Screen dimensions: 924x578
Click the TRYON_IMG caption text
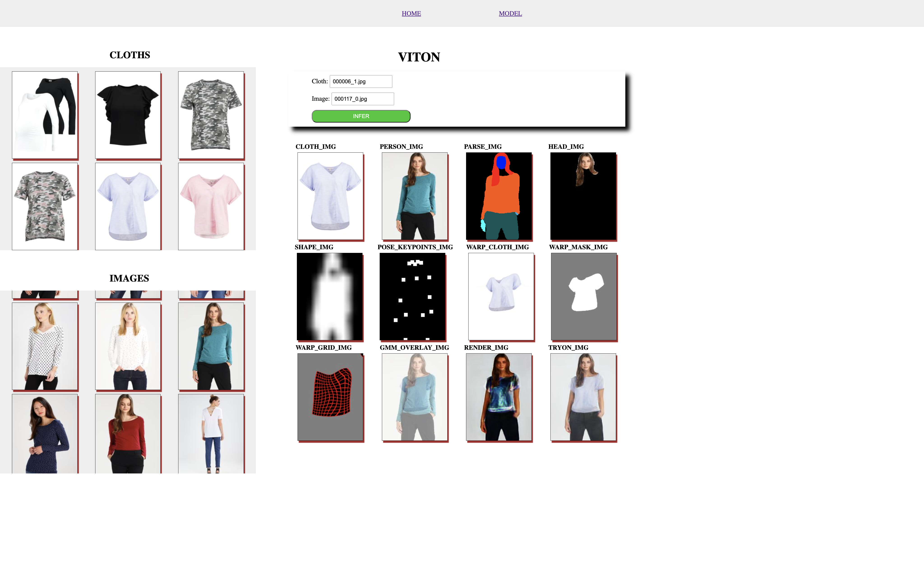(x=568, y=347)
